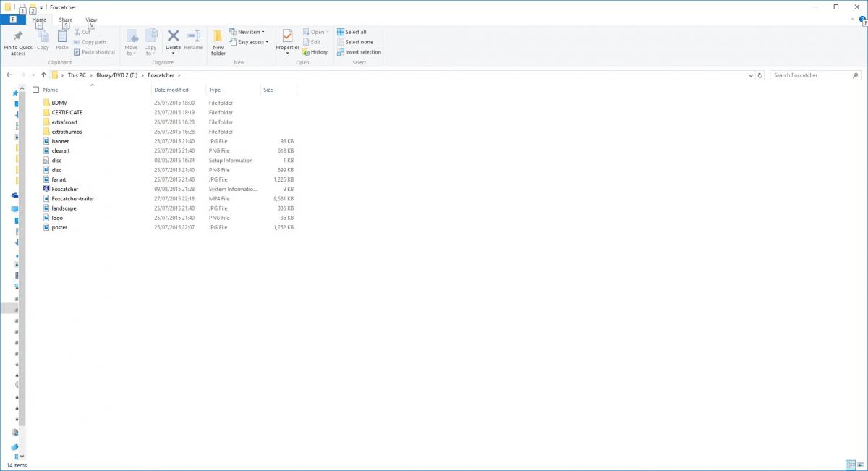Viewport: 868px width, 471px height.
Task: Switch to the Share ribbon tab
Action: (65, 20)
